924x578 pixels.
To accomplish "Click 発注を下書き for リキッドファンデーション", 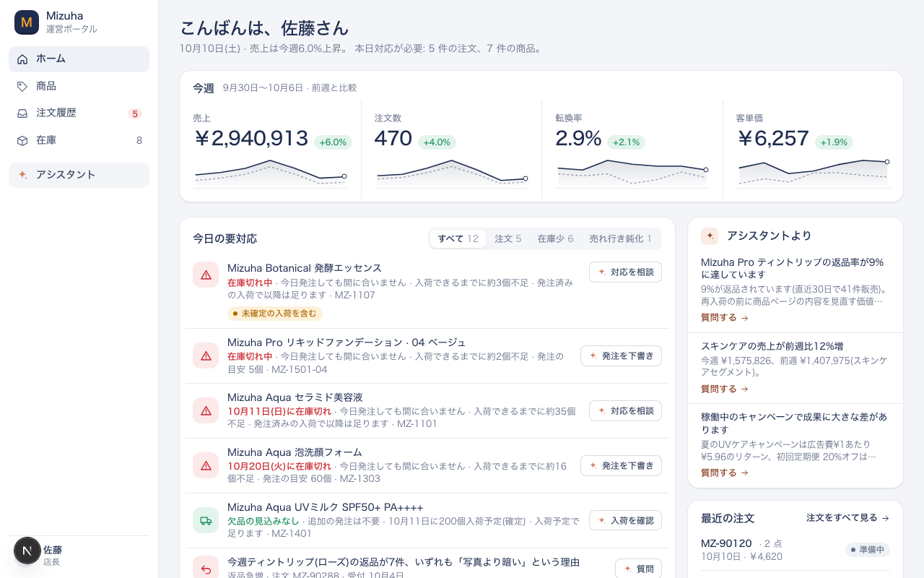I will (x=621, y=355).
